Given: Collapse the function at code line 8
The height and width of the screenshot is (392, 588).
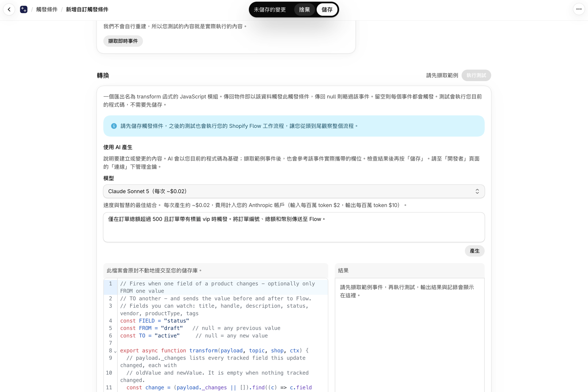Looking at the screenshot, I should click(115, 351).
